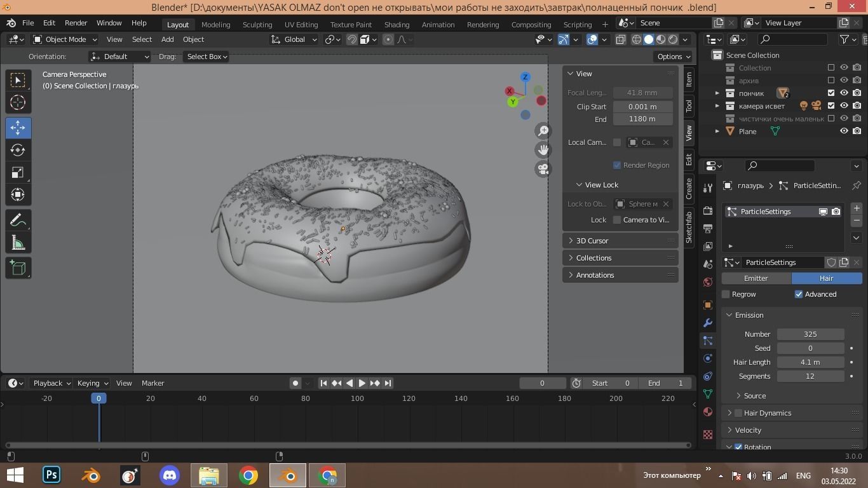
Task: Switch to the Shading workspace tab
Action: pos(397,24)
